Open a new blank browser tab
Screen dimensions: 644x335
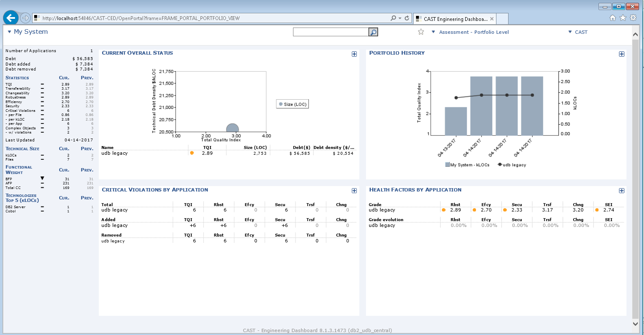pyautogui.click(x=502, y=19)
